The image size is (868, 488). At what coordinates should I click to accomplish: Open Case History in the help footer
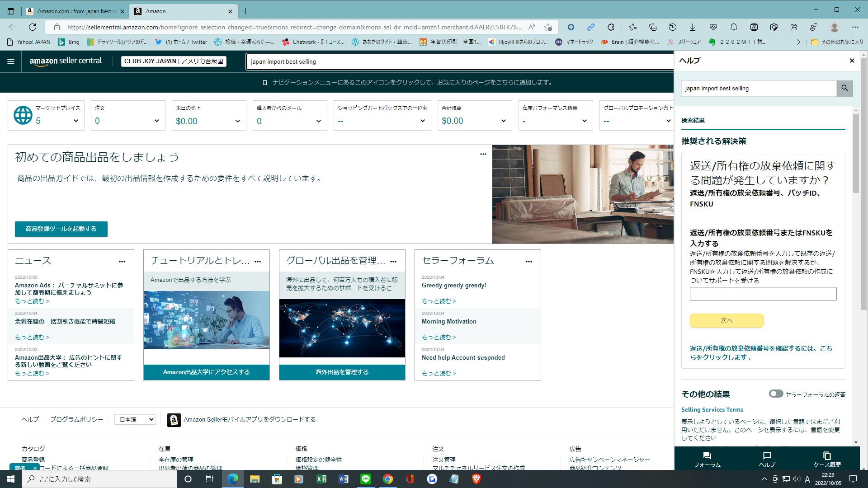tap(827, 459)
